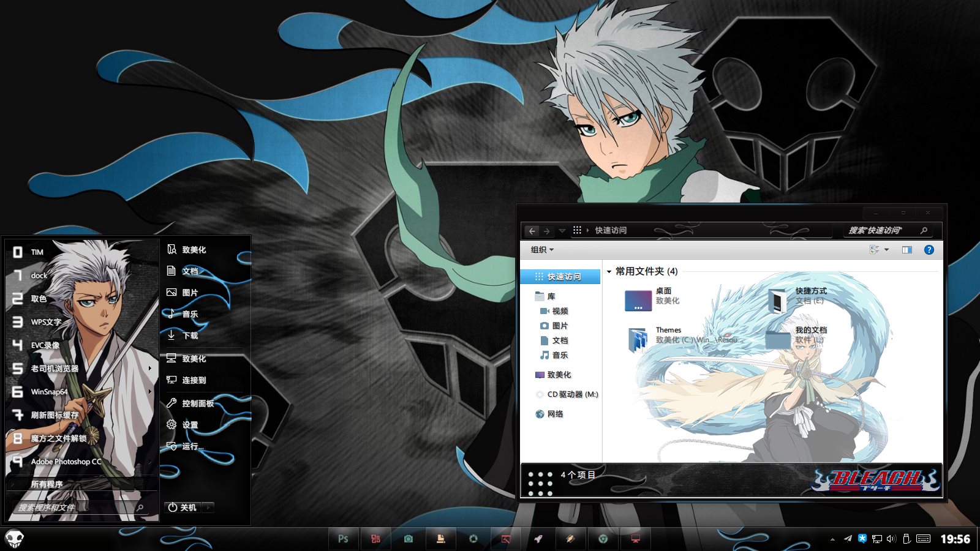Image resolution: width=980 pixels, height=551 pixels.
Task: Open the stamp-shaped taskbar icon
Action: (440, 539)
